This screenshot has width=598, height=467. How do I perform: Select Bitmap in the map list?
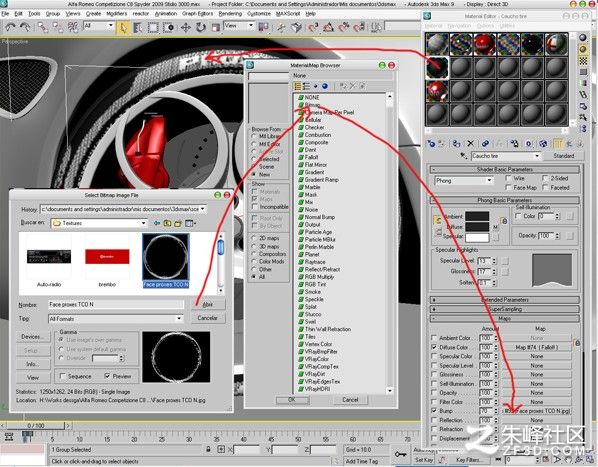tap(312, 105)
